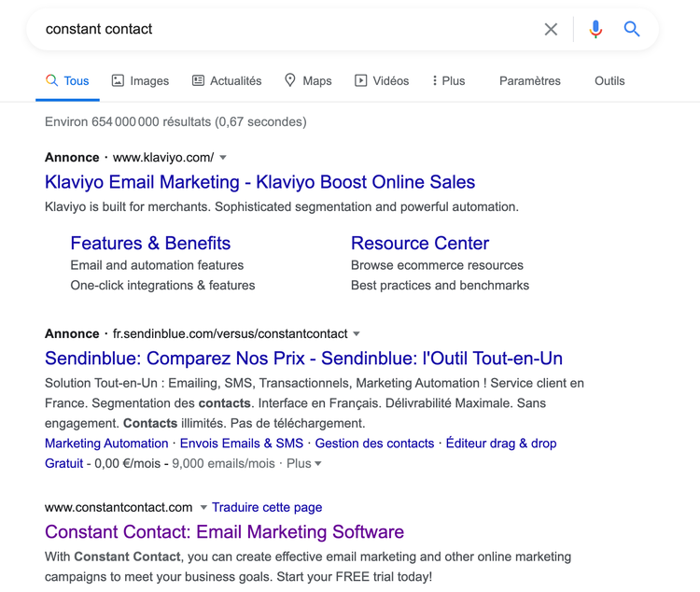Viewport: 700px width, 592px height.
Task: Open the Outils search tools
Action: [x=609, y=81]
